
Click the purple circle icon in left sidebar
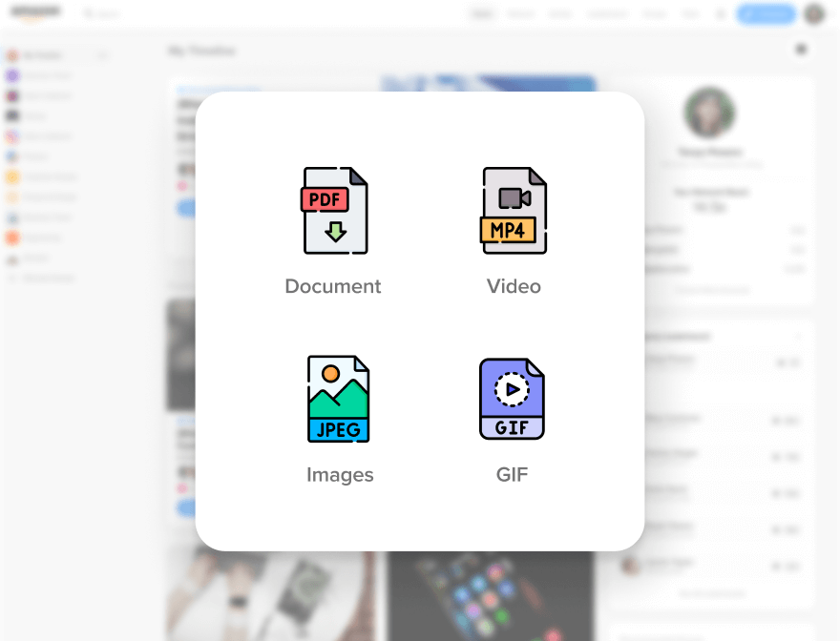pyautogui.click(x=12, y=75)
